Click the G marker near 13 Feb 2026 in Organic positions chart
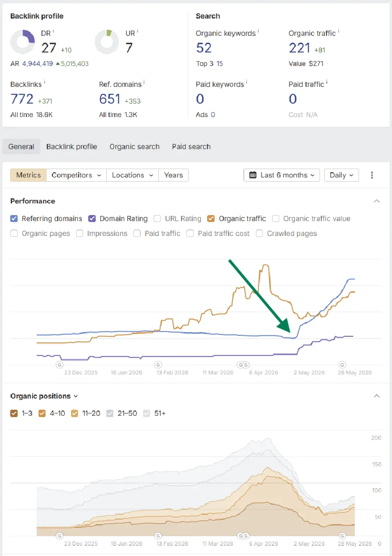The width and height of the screenshot is (392, 556). pyautogui.click(x=158, y=536)
